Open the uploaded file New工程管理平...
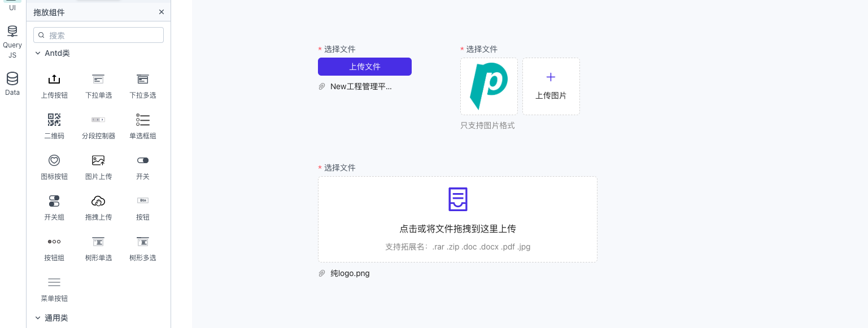 click(361, 86)
